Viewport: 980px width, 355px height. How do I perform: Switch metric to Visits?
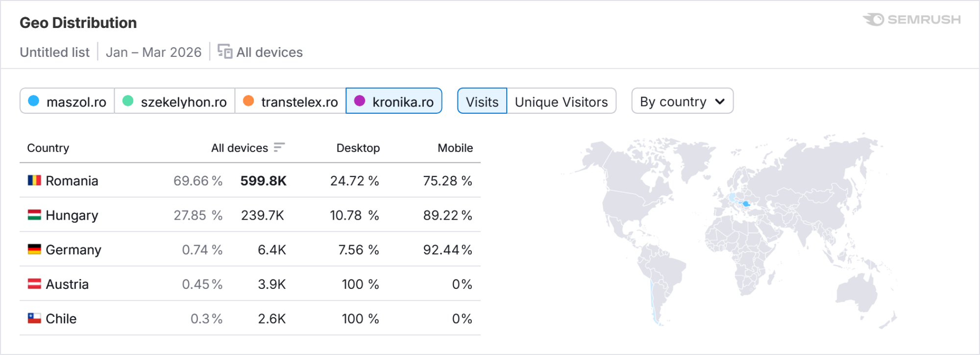482,101
